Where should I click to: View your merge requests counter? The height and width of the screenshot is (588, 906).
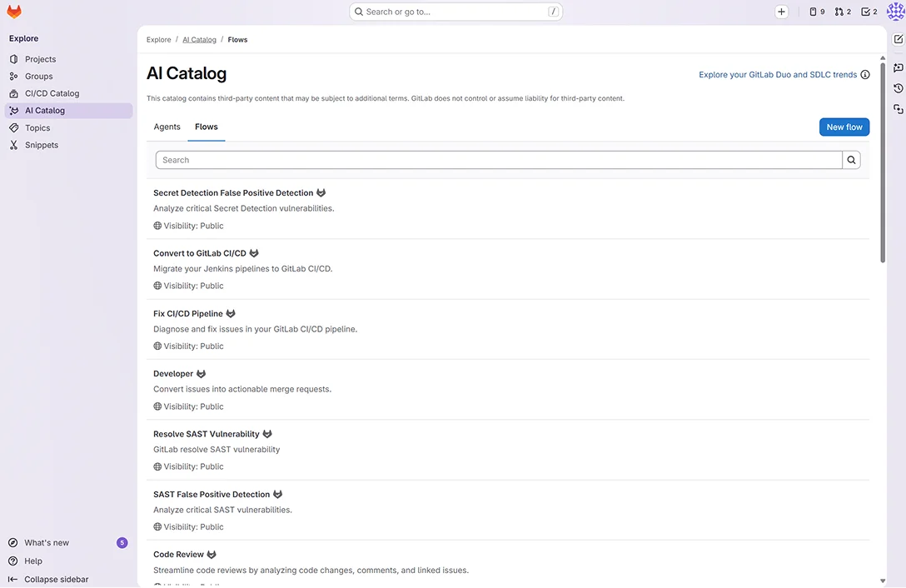[x=843, y=11]
